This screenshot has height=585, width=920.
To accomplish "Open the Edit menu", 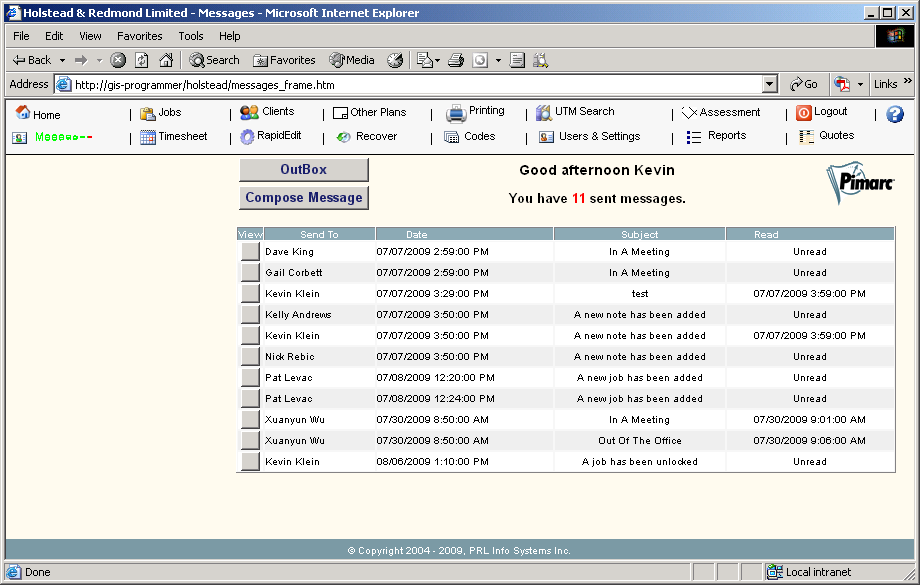I will coord(54,36).
